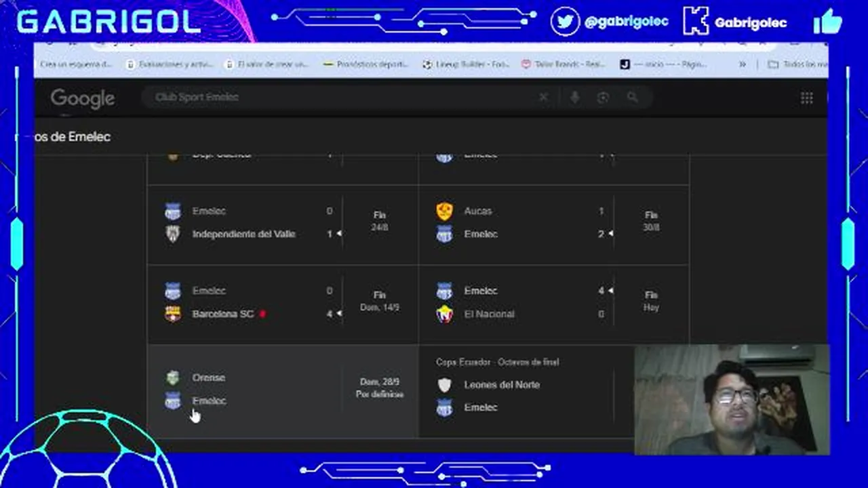Open the 'Evaluaciones y activ...' bookmark
Viewport: 868px width, 488px height.
[x=170, y=64]
